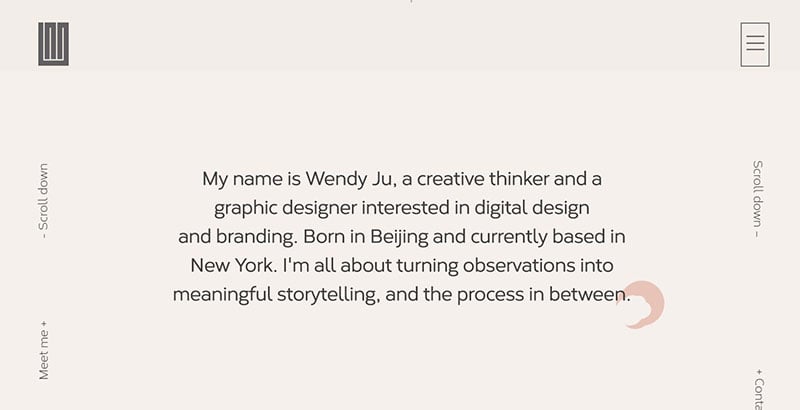Click the striped square site logo
Screen dimensions: 800x410
click(54, 44)
